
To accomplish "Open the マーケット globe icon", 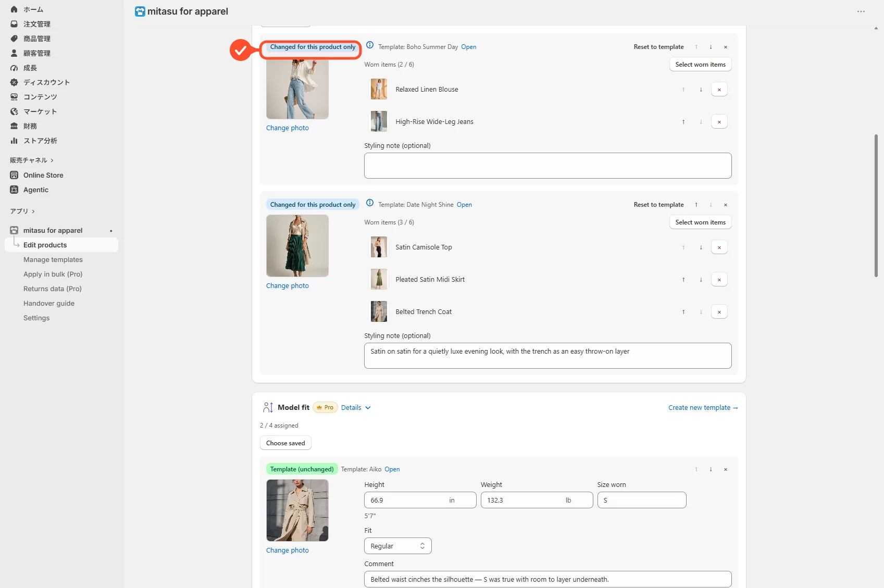I will coord(14,111).
